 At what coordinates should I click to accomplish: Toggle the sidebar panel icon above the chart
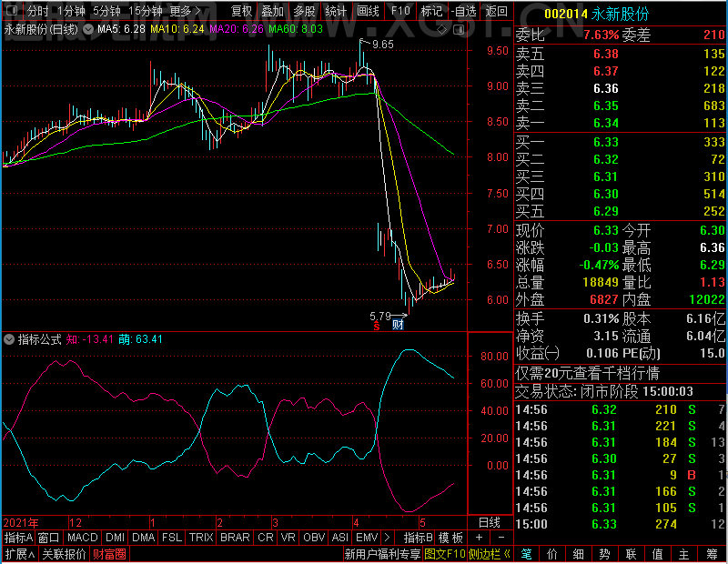459,30
